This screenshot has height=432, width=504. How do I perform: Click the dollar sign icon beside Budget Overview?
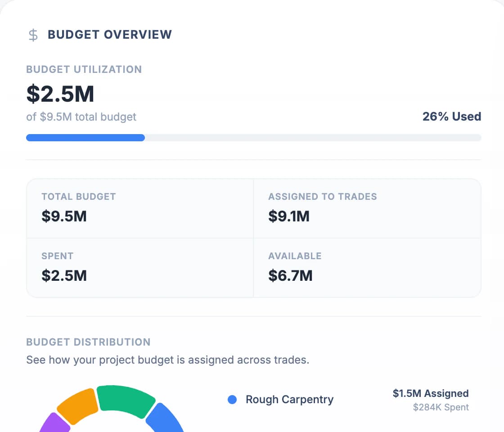33,35
